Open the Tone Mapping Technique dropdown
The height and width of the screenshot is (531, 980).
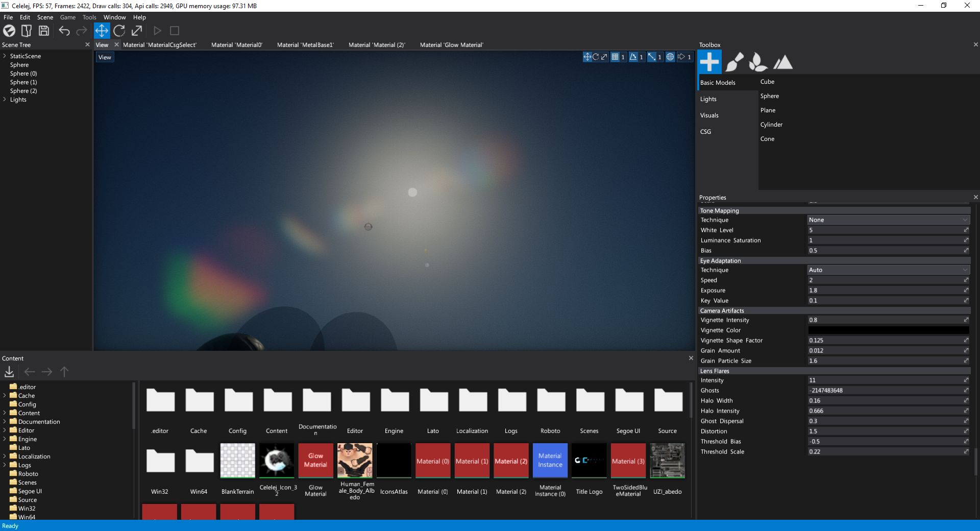888,220
